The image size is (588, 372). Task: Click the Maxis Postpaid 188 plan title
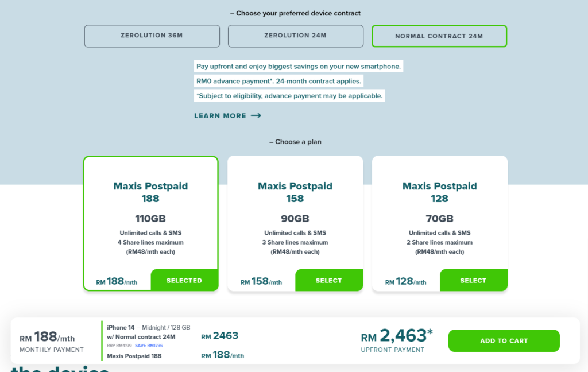(x=150, y=192)
